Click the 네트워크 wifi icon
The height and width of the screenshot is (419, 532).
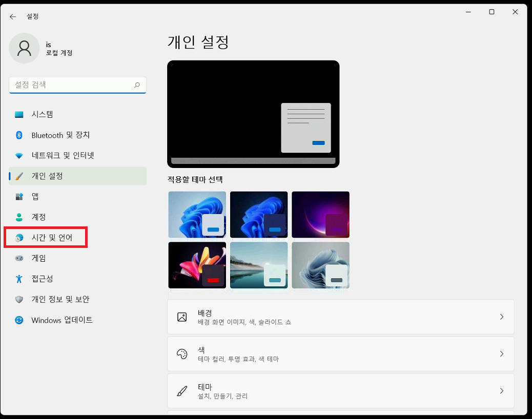point(19,156)
